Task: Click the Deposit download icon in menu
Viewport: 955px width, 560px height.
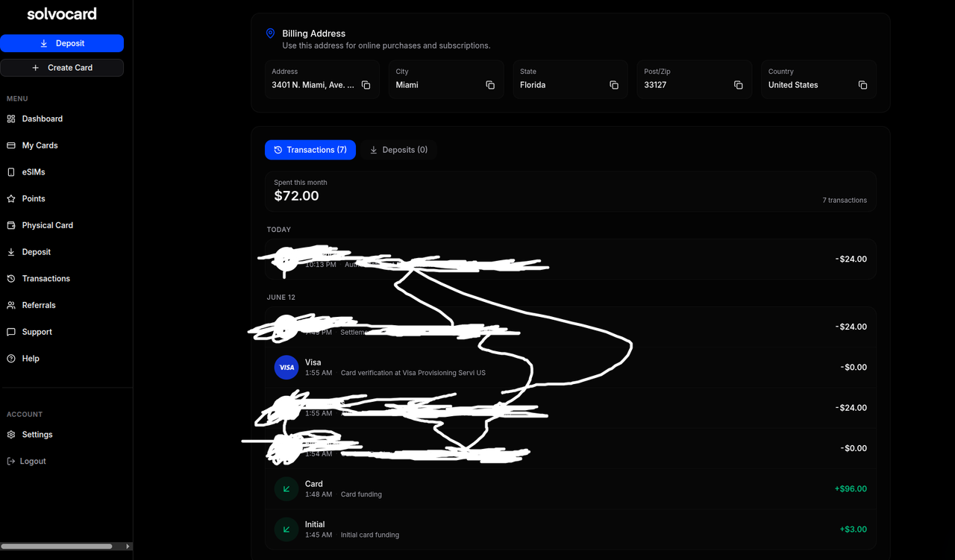Action: coord(11,252)
